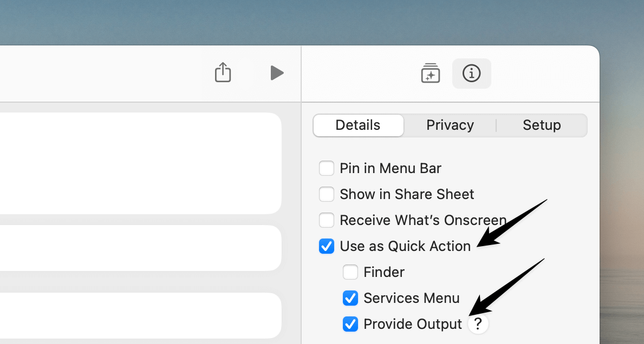Open the Privacy tab
644x344 pixels.
450,125
